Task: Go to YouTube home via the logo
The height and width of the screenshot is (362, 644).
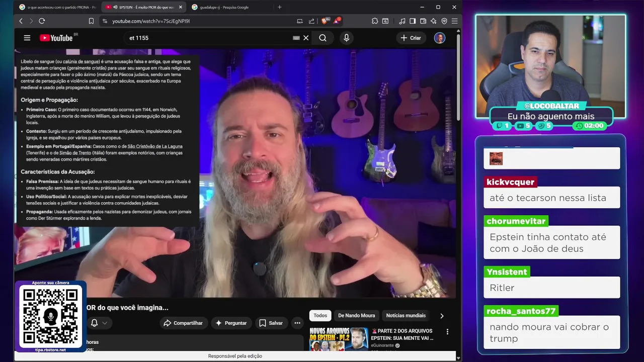Action: [x=56, y=38]
